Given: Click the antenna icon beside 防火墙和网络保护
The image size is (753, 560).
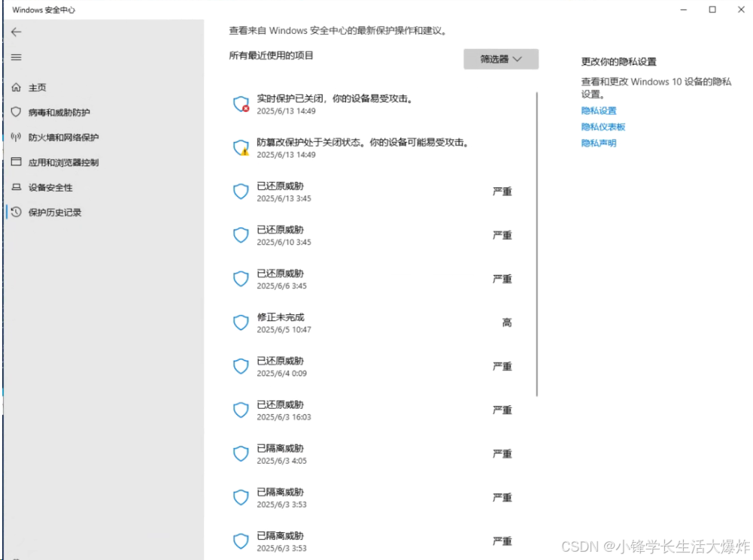Looking at the screenshot, I should [17, 138].
